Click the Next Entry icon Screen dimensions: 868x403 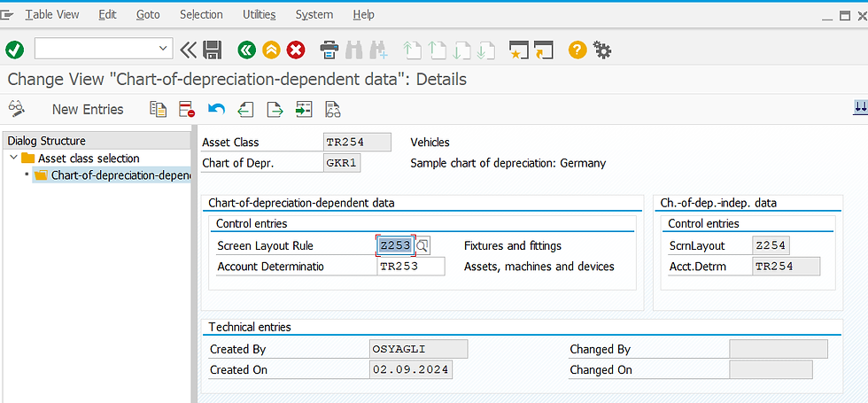275,109
